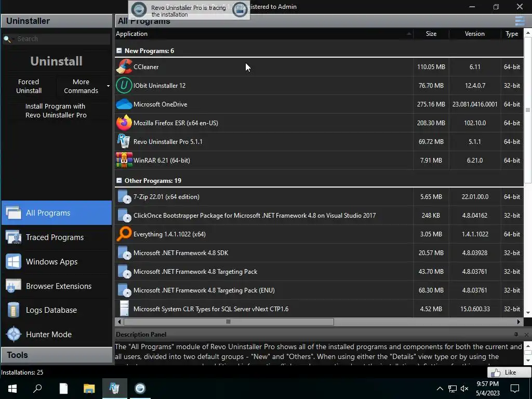Viewport: 532px width, 399px height.
Task: Collapse the New Programs group
Action: [x=119, y=50]
